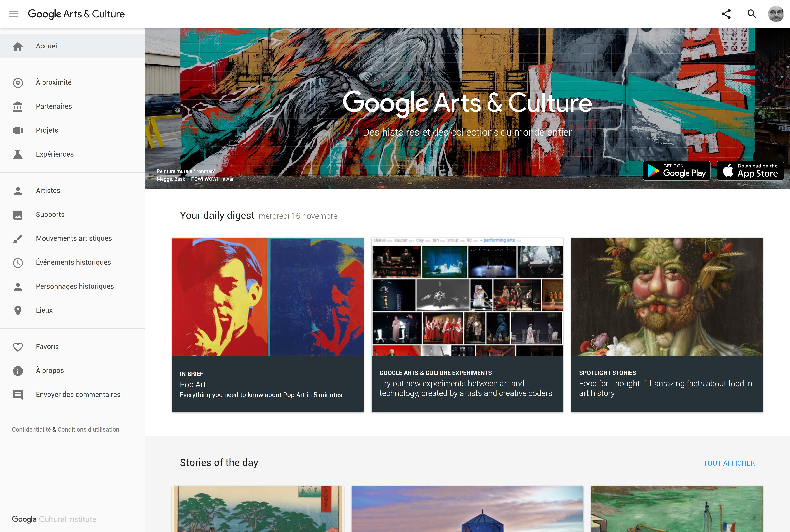Open the hamburger menu icon
The width and height of the screenshot is (790, 532).
click(14, 14)
